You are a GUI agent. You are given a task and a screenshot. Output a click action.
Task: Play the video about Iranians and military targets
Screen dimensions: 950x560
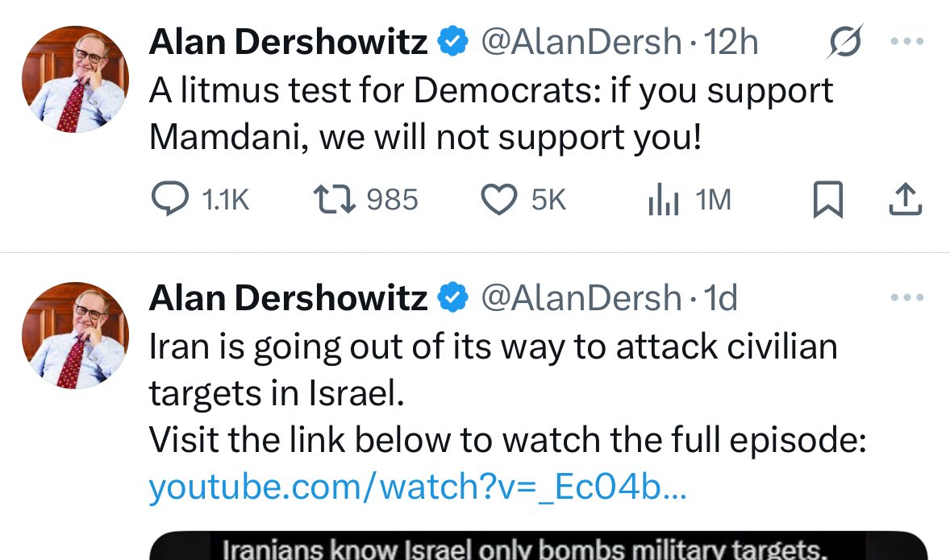[x=538, y=546]
